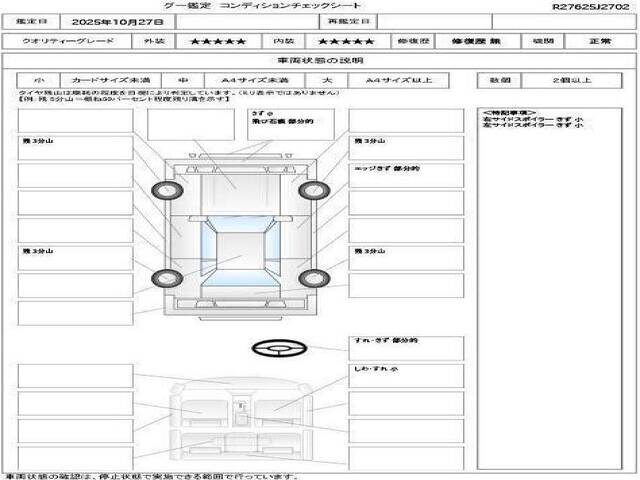The width and height of the screenshot is (640, 480).
Task: Click the interior five-star rating
Action: coord(345,42)
